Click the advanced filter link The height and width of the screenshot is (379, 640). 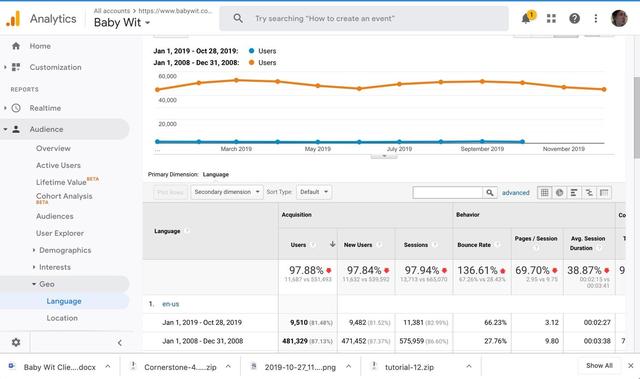click(516, 193)
